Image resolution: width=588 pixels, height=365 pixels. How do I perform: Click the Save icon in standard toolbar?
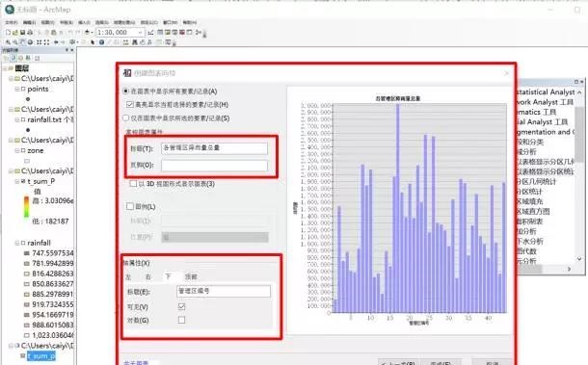tap(22, 33)
